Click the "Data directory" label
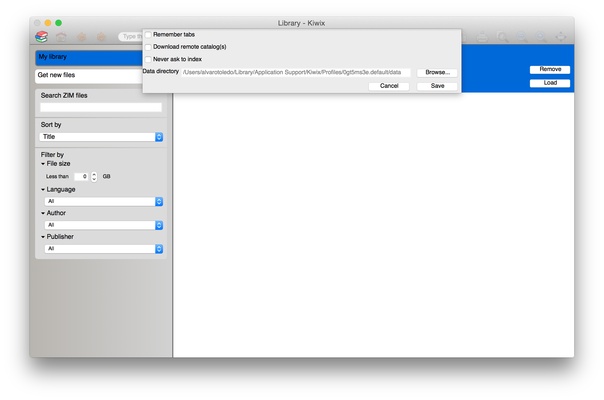Screen dimensions: 604x400 (x=161, y=71)
